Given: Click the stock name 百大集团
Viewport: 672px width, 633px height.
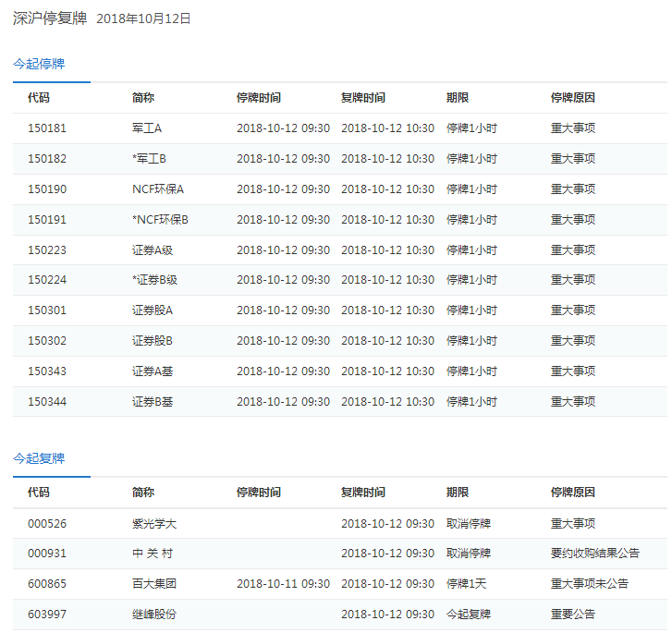Looking at the screenshot, I should [154, 584].
